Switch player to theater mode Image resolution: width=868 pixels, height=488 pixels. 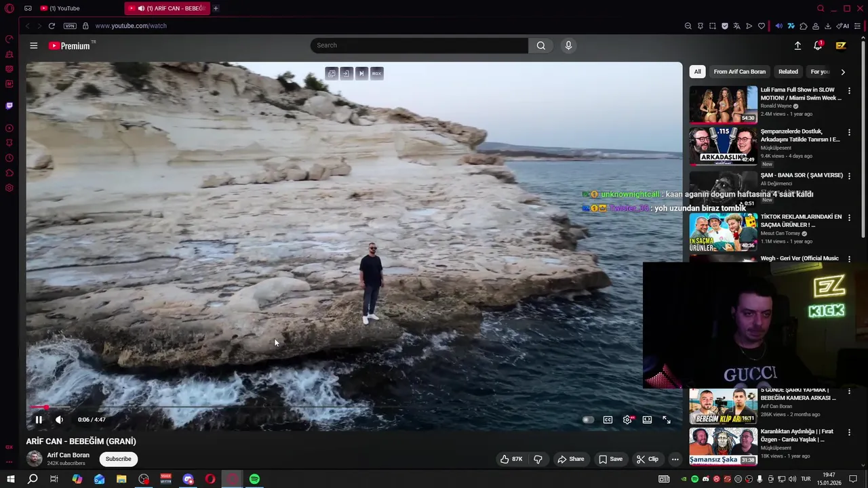click(x=647, y=420)
